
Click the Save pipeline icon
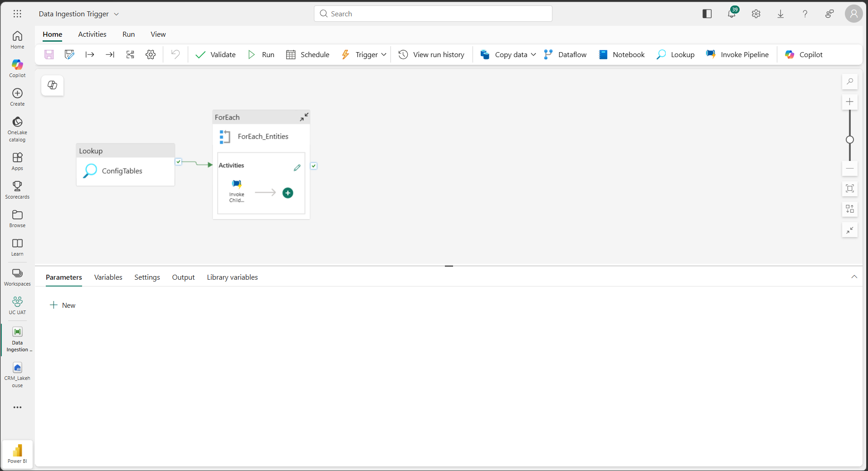click(x=49, y=54)
